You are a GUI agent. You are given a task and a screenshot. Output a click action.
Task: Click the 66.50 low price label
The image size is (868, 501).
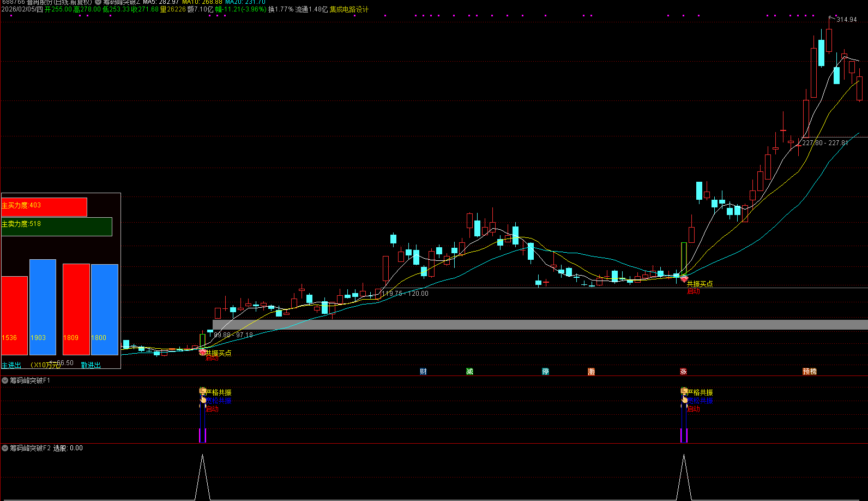[65, 363]
